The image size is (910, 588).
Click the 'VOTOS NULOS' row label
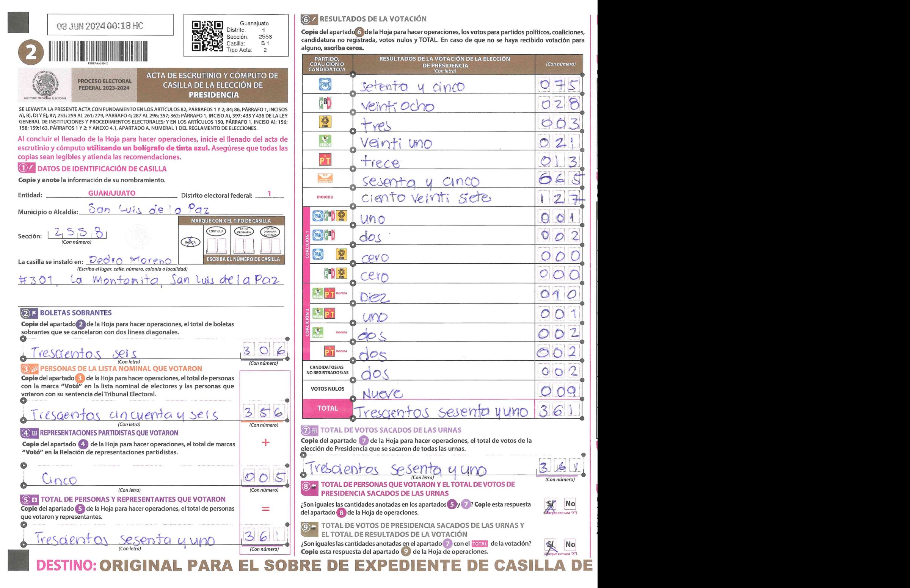327,389
